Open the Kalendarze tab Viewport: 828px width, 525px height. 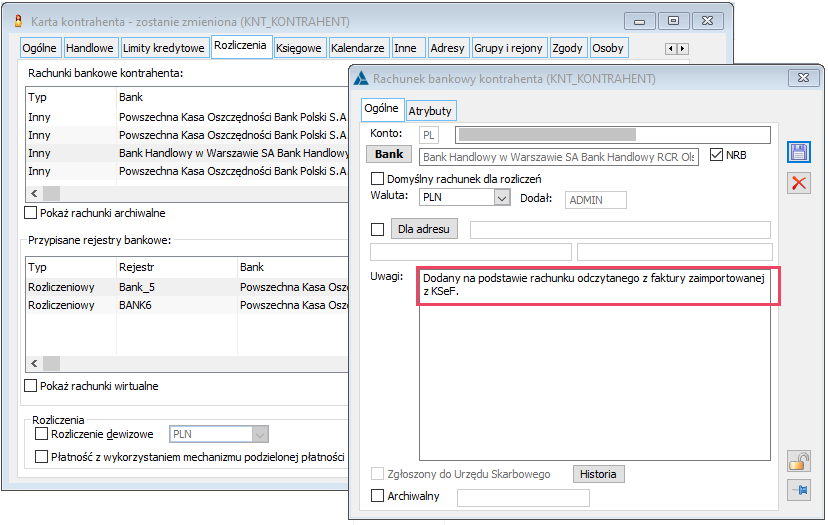[x=357, y=48]
